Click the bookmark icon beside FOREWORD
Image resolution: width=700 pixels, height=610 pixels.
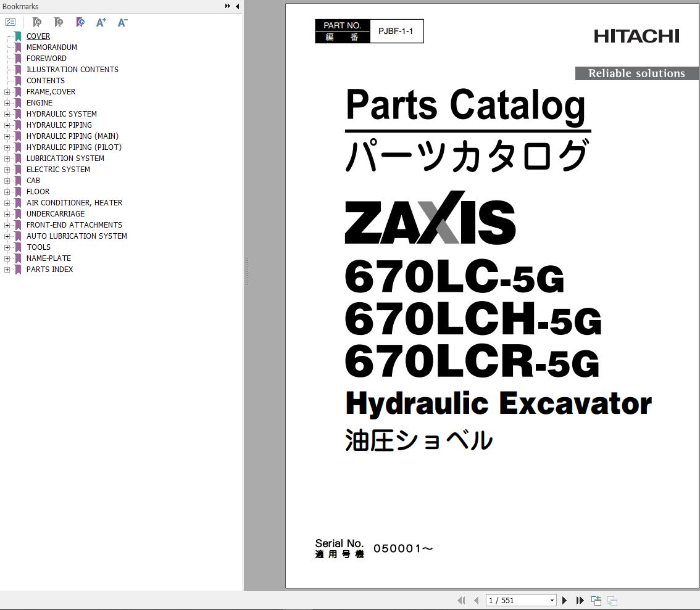[18, 59]
